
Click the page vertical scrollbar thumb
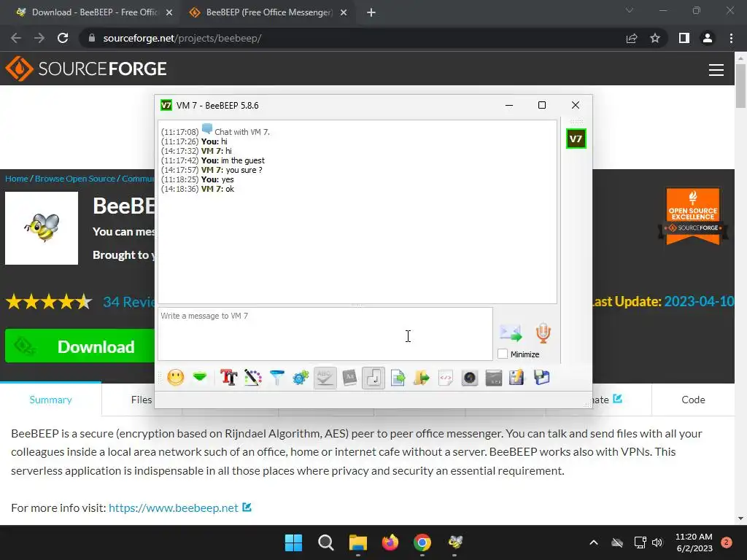[x=740, y=86]
